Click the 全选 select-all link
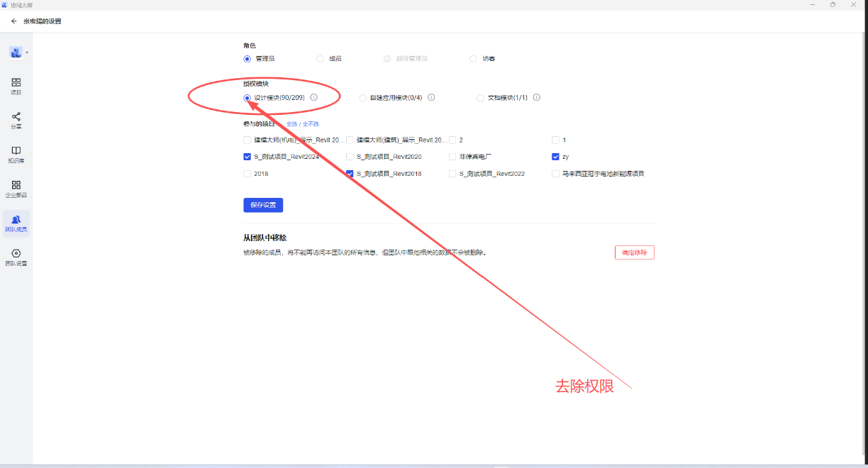Screen dimensions: 868x468 pos(291,124)
